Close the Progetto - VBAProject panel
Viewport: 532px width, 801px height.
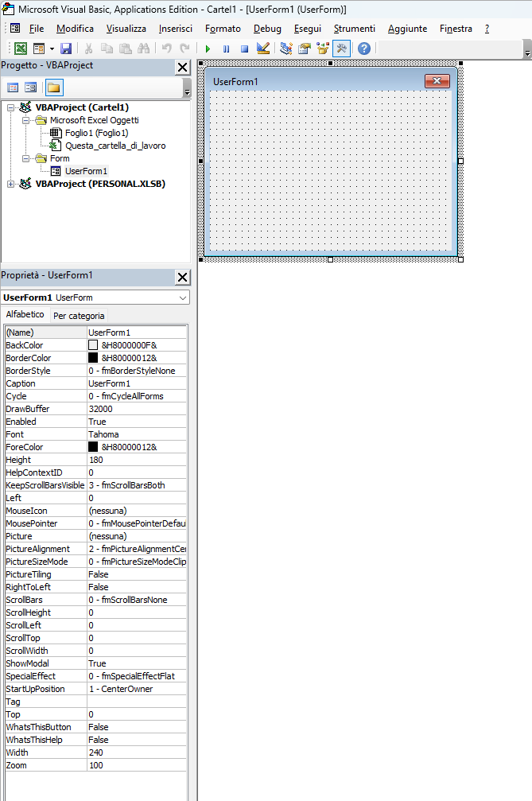(x=182, y=67)
